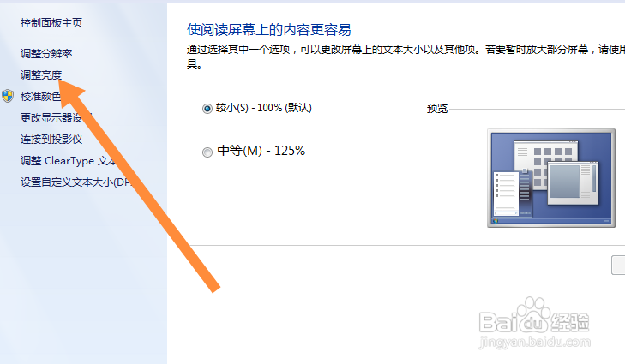Click the description paragraph under the heading

(x=406, y=57)
